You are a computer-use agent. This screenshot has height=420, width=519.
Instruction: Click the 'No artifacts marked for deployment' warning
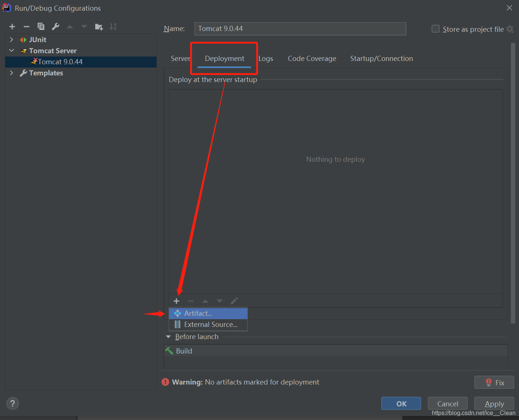pos(262,382)
